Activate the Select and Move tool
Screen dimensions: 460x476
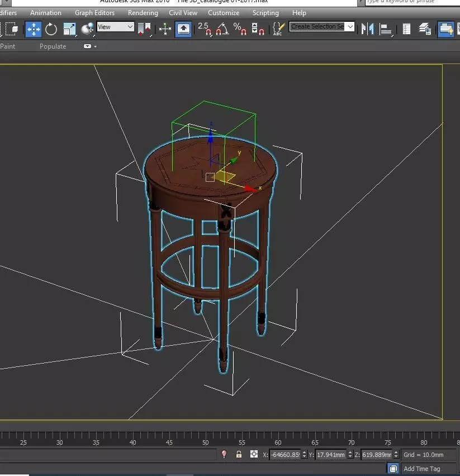34,29
